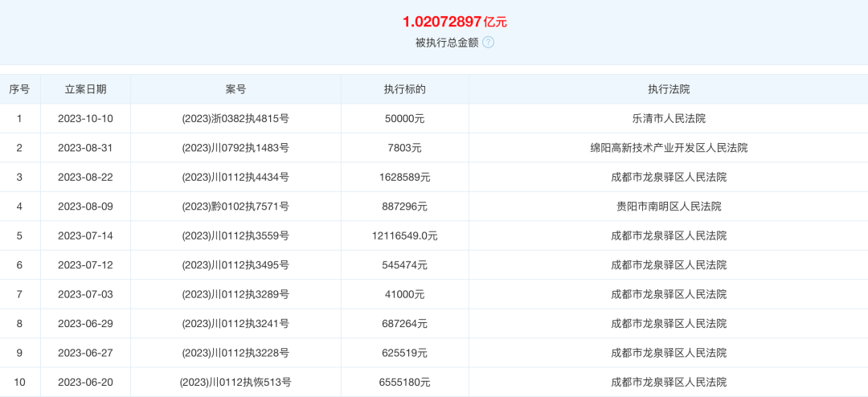Viewport: 868px width, 397px height.
Task: Click the 案号 column header
Action: point(235,89)
